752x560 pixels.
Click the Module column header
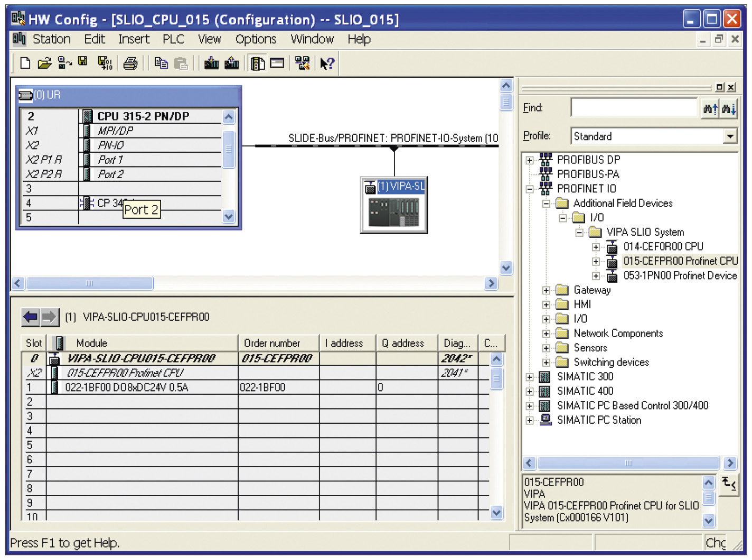pyautogui.click(x=143, y=343)
